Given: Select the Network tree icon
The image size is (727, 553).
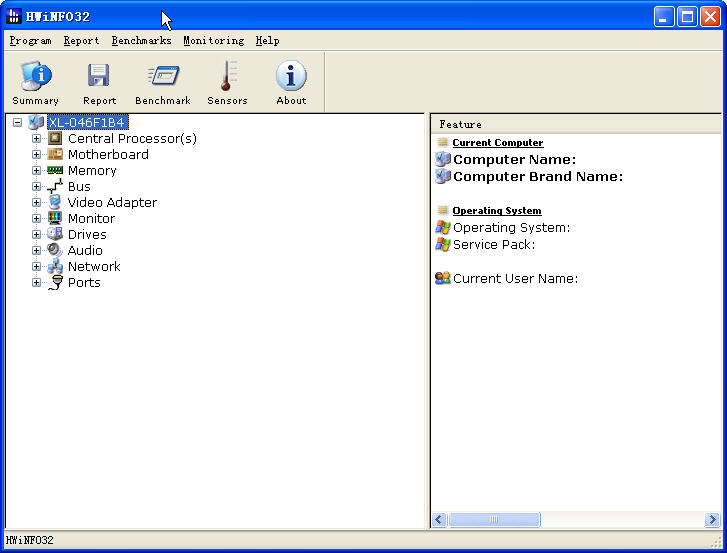Looking at the screenshot, I should (x=55, y=266).
